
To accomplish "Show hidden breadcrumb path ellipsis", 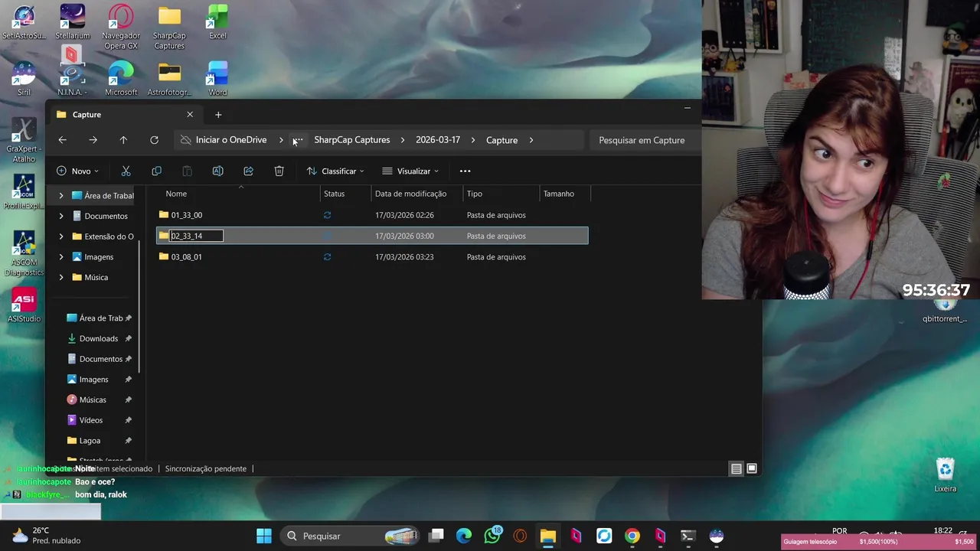I will point(298,140).
